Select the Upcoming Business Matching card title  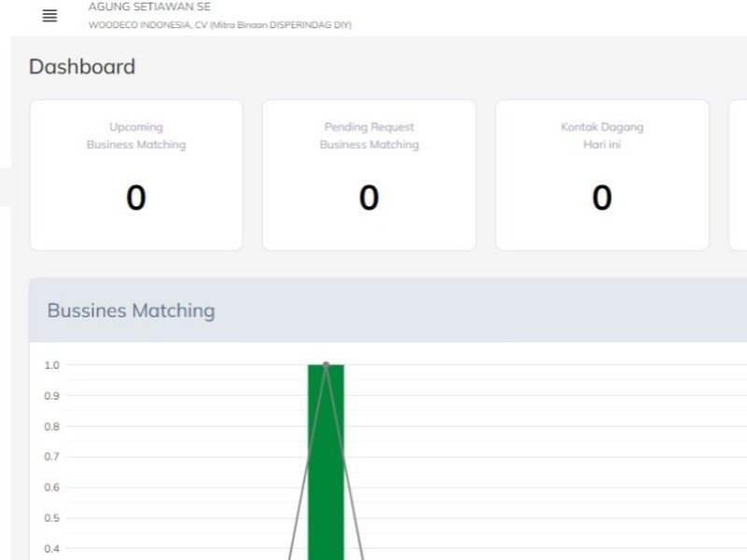(136, 136)
